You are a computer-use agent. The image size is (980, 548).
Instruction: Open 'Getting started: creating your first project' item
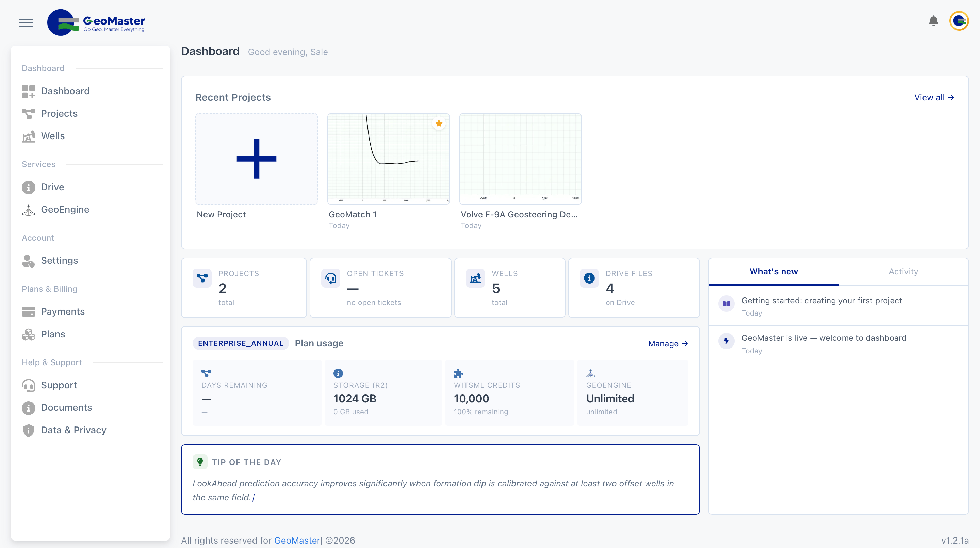pyautogui.click(x=838, y=306)
